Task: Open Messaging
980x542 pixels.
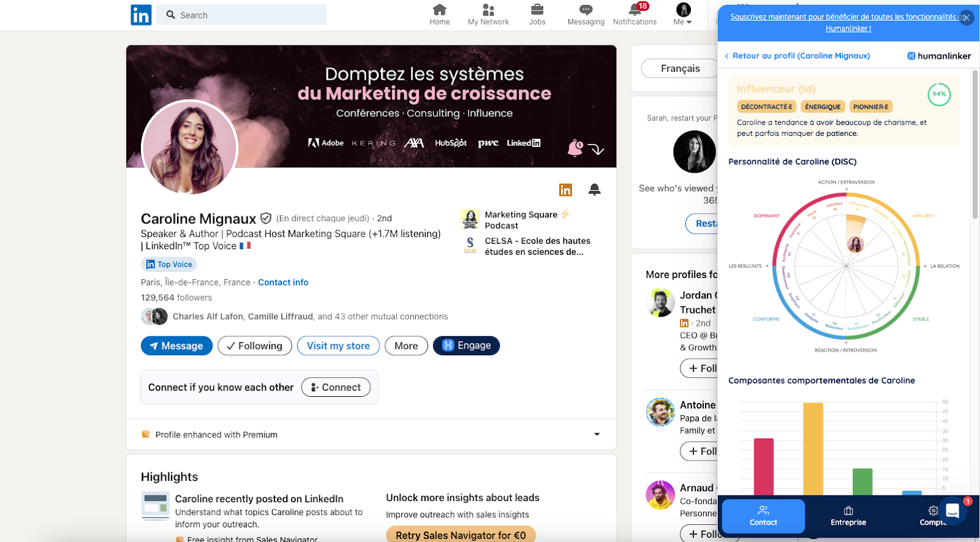Action: point(586,15)
